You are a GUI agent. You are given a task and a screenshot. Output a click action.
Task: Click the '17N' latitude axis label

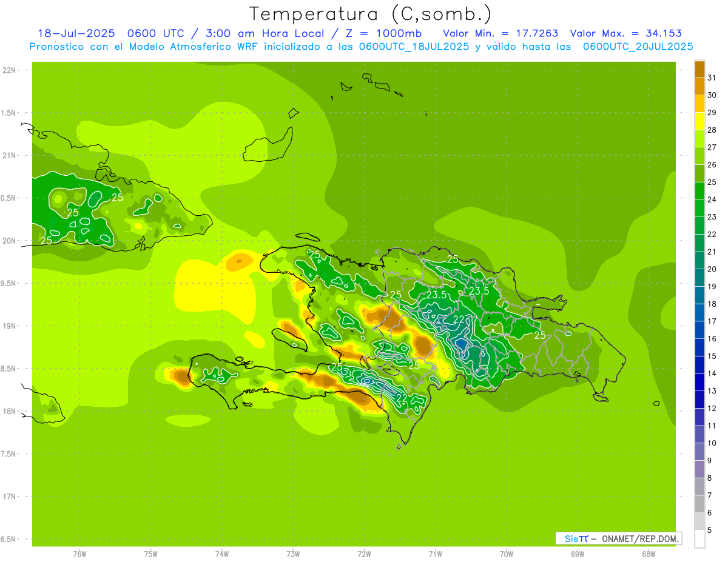point(9,497)
